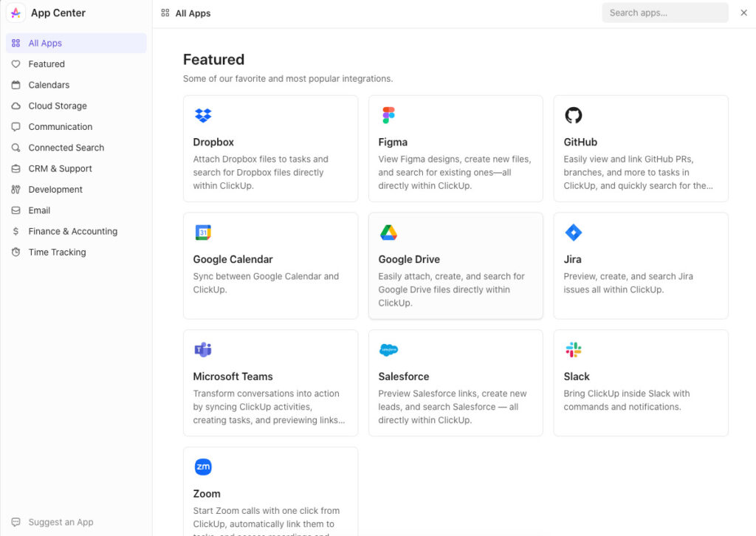Viewport: 756px width, 536px height.
Task: Click the Featured section heading
Action: (x=213, y=59)
